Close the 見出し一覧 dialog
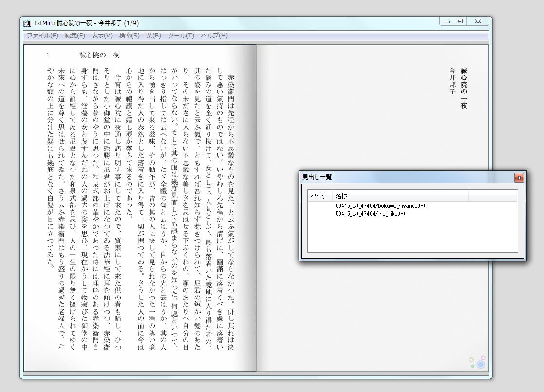544x392 pixels. coord(518,178)
